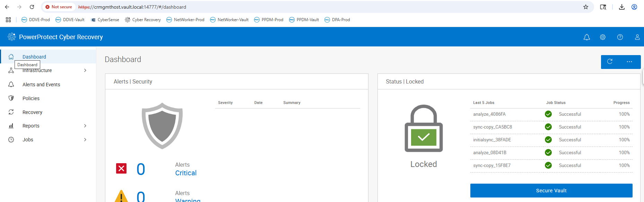644x202 pixels.
Task: Click the Infrastructure network icon
Action: coord(11,70)
